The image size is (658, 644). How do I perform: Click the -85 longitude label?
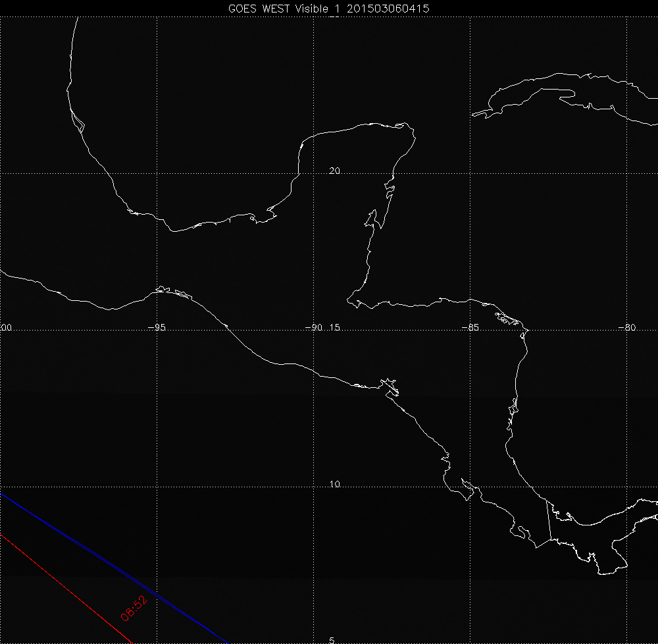470,327
